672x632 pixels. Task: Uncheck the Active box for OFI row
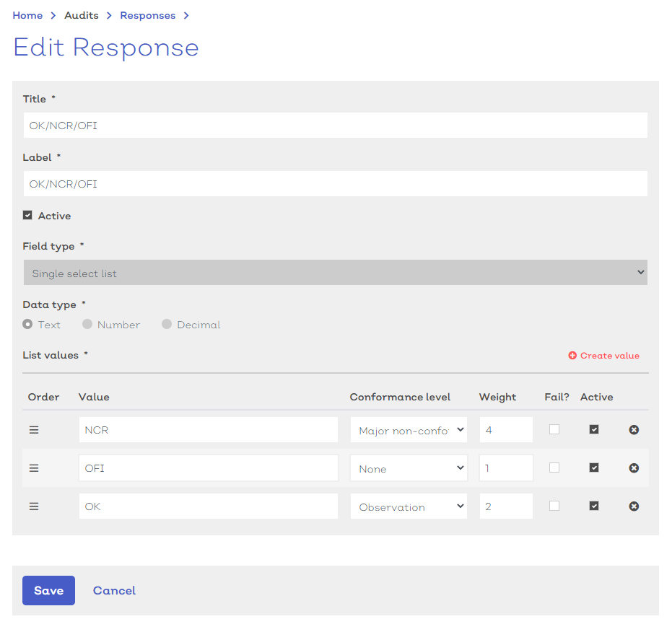[593, 468]
